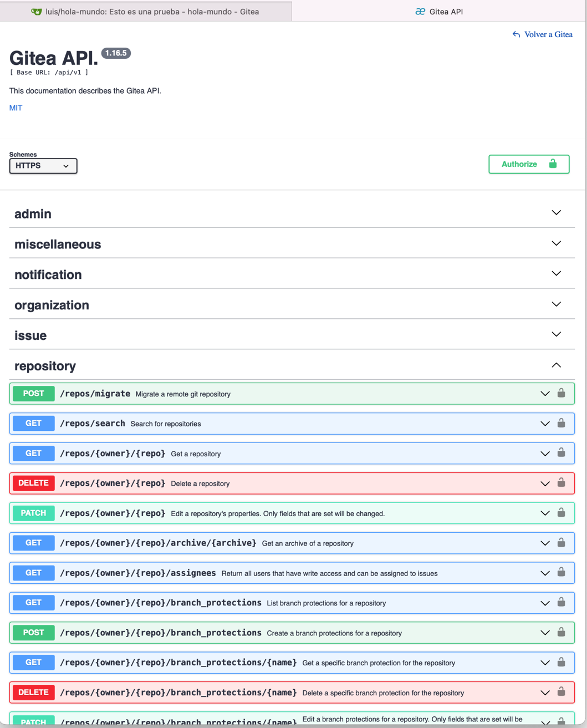Click lock icon on GET /repos/search row
Screen dimensions: 587x728
(x=561, y=423)
